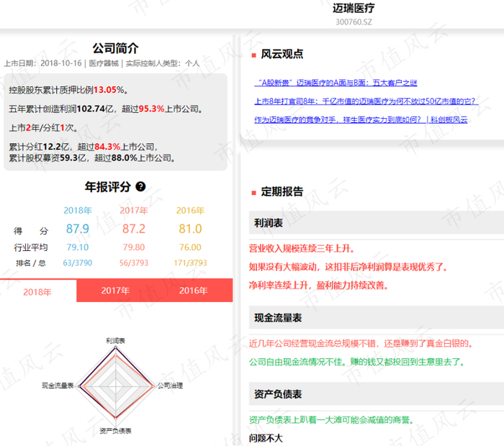
Task: Click the 商誉 balance sheet comment line
Action: tap(331, 419)
